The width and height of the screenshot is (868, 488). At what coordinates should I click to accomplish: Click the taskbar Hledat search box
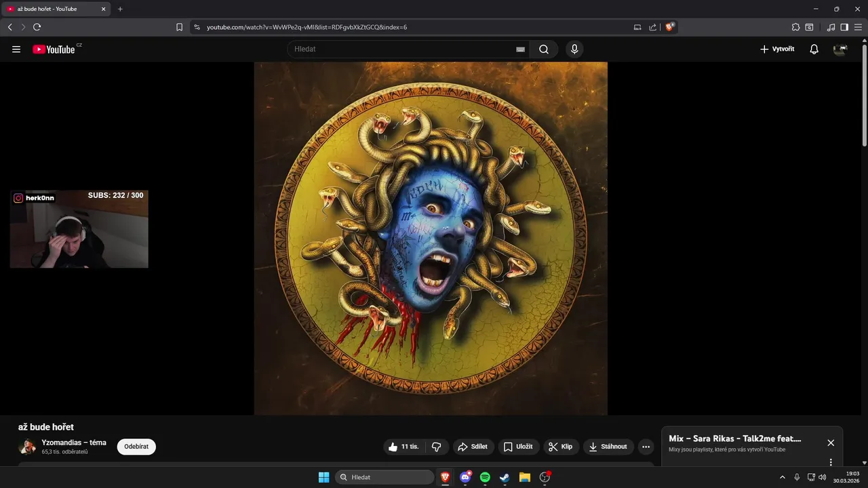pos(384,477)
